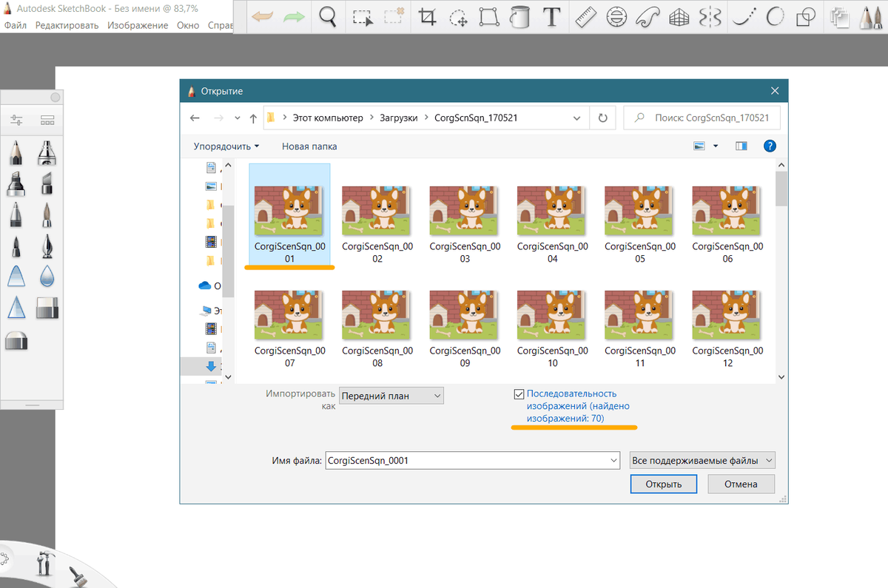Pick the Flood Fill paint bucket

coord(520,16)
